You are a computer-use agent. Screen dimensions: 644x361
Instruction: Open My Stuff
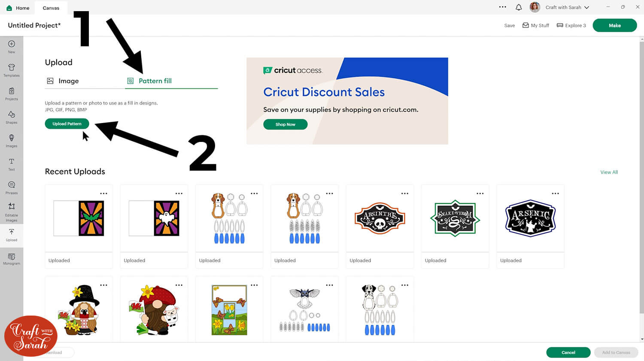536,25
